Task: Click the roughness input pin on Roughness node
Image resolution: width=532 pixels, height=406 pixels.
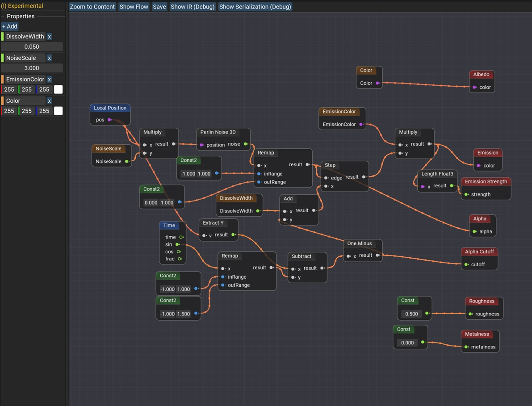Action: [470, 314]
